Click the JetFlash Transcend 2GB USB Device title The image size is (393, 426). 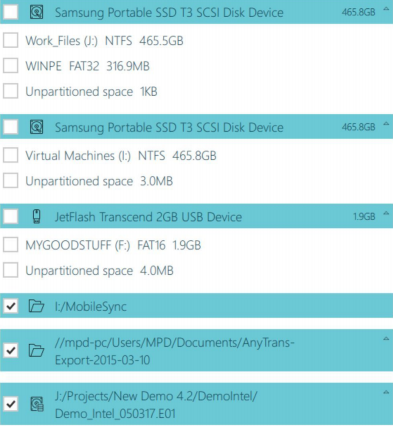click(148, 217)
